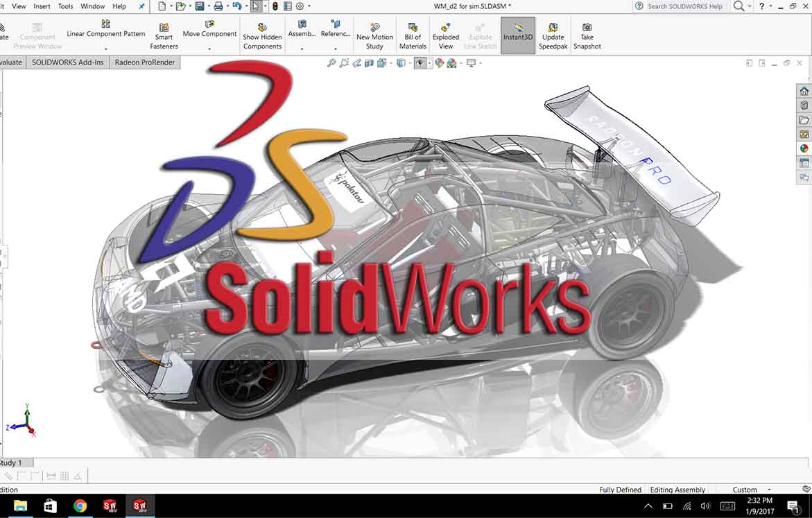Open the Help question mark dropdown
The height and width of the screenshot is (518, 812).
click(x=770, y=6)
